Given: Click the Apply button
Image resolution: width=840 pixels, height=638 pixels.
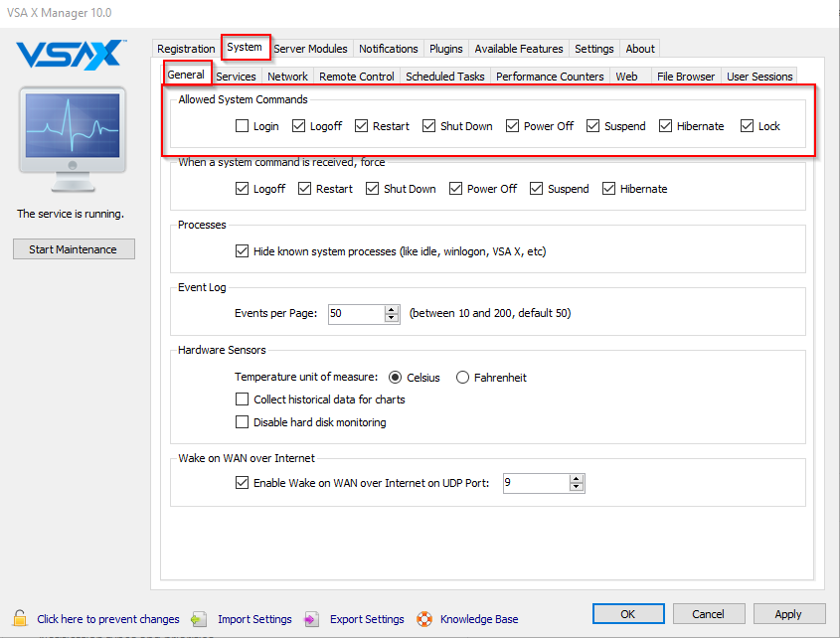Looking at the screenshot, I should tap(788, 614).
